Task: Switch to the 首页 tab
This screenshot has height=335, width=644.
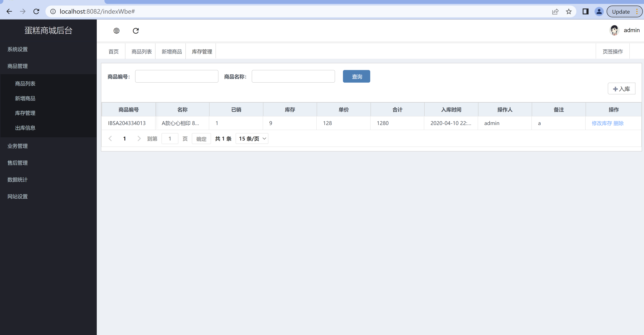Action: click(x=113, y=51)
